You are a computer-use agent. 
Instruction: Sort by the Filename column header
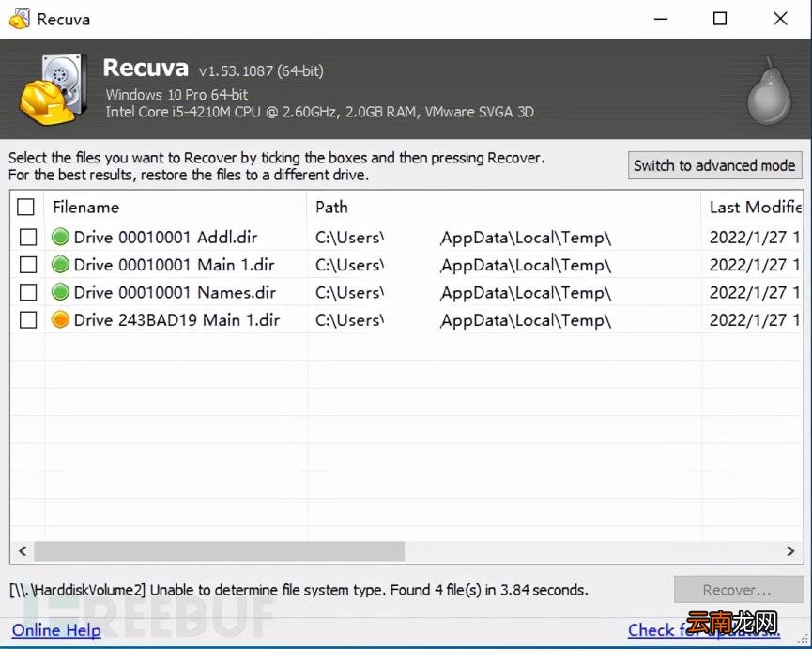[x=176, y=208]
